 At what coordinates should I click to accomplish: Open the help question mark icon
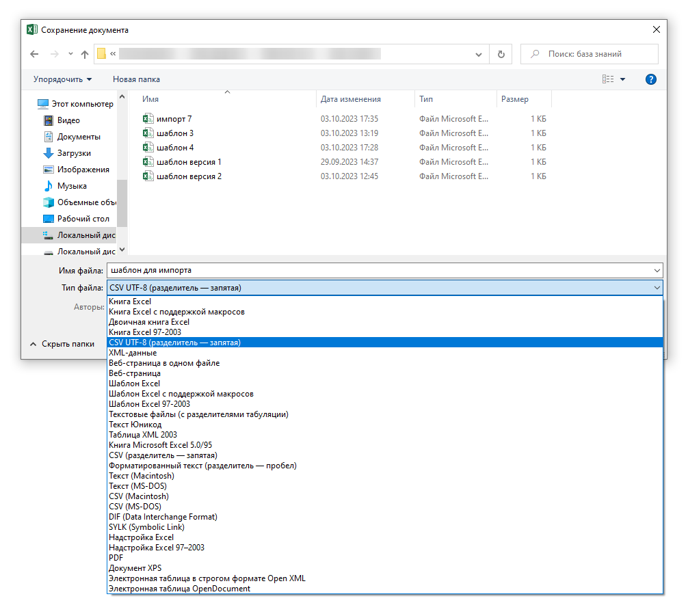(x=650, y=79)
